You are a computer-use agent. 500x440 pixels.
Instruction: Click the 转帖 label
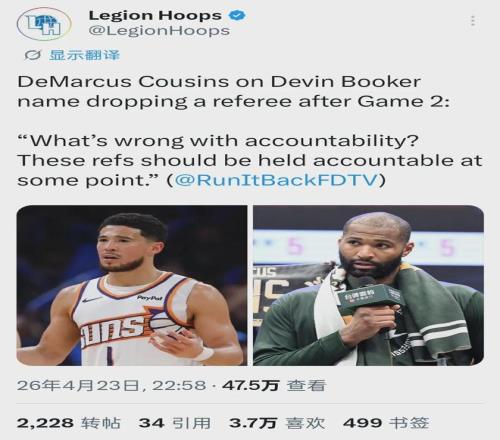coord(101,423)
